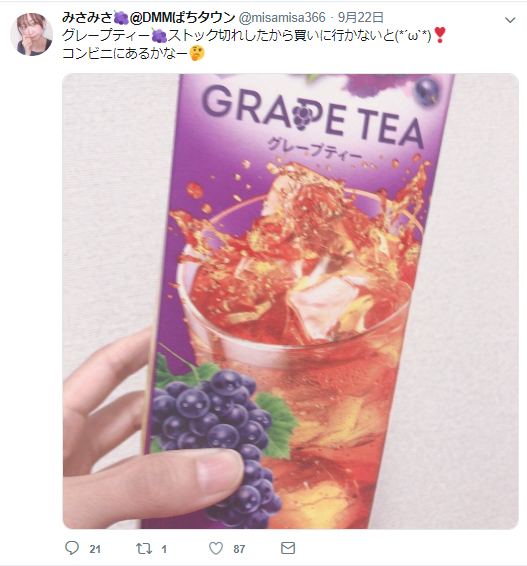Open the @misamisa366 handle link
The image size is (527, 566).
click(282, 17)
